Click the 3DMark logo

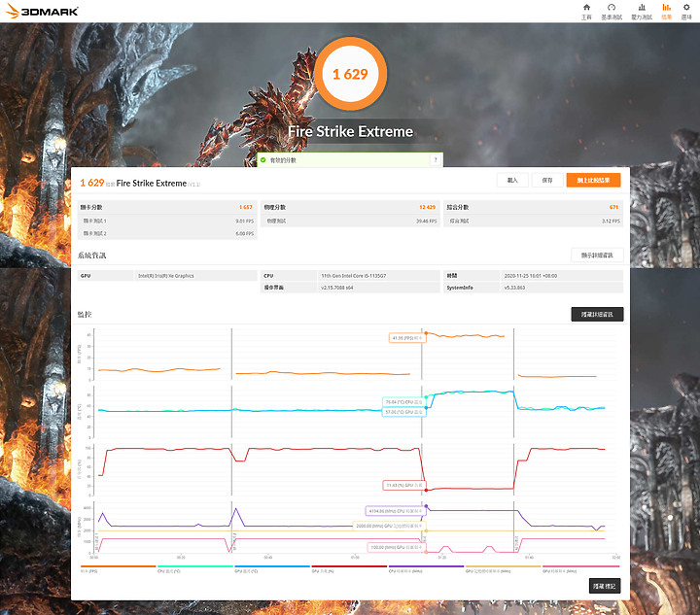43,11
